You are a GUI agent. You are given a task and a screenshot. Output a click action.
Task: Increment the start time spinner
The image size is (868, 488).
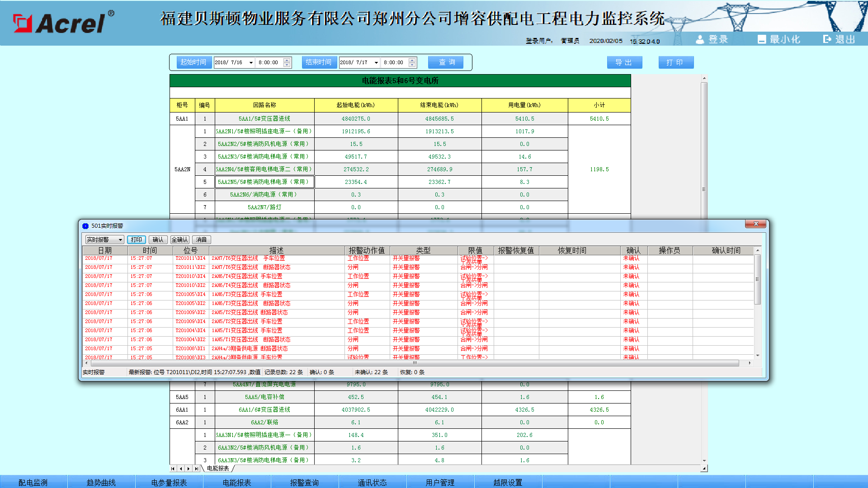click(x=287, y=60)
